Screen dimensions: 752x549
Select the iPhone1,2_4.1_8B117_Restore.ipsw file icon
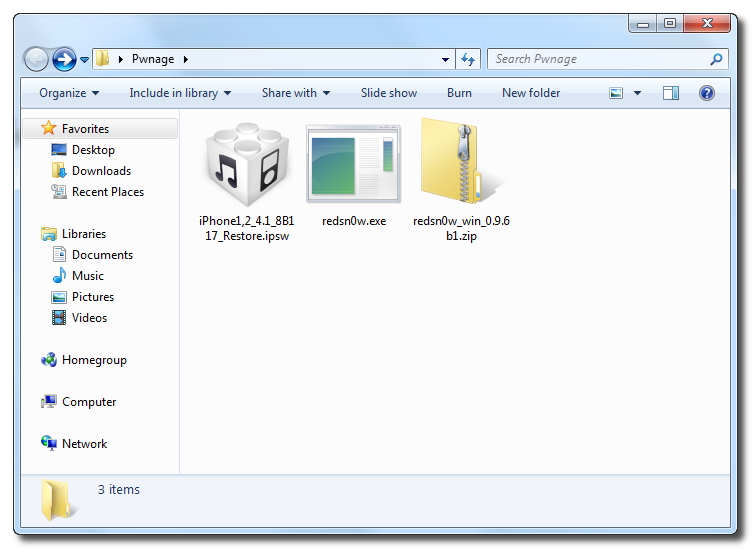point(247,164)
